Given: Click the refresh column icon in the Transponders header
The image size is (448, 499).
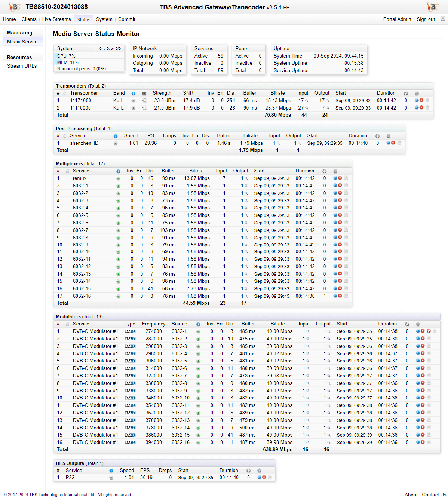Looking at the screenshot, I should coord(406,94).
